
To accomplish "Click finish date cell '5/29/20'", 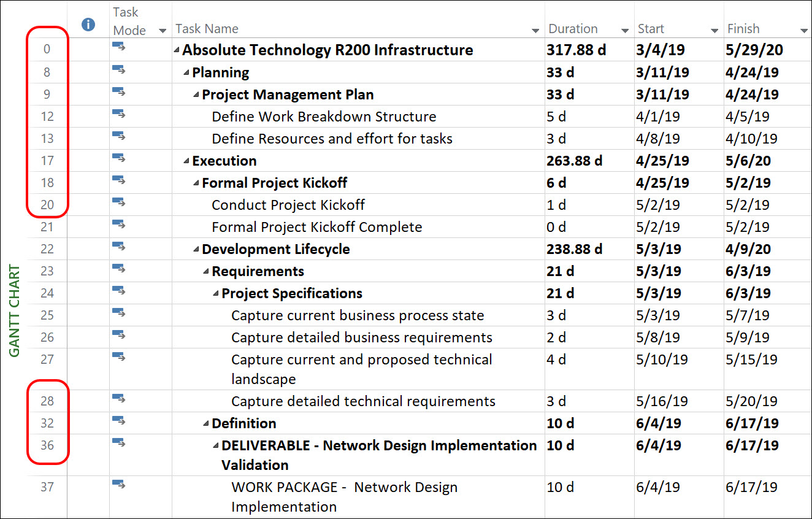I will point(754,50).
